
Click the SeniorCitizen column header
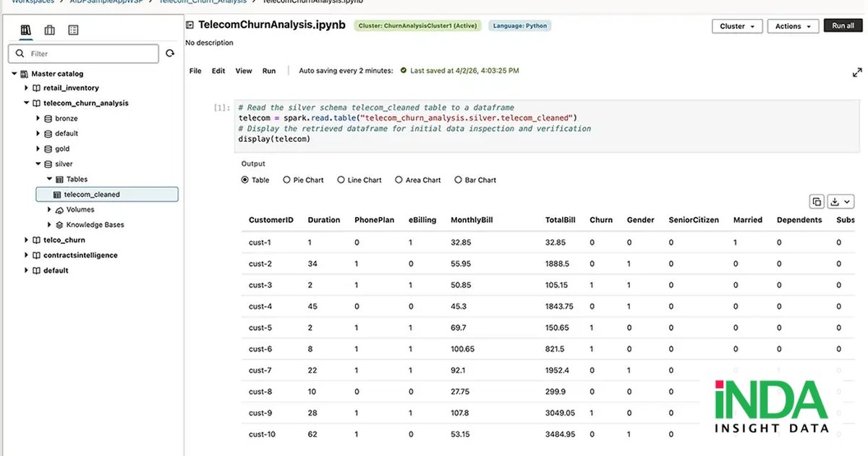pyautogui.click(x=694, y=220)
